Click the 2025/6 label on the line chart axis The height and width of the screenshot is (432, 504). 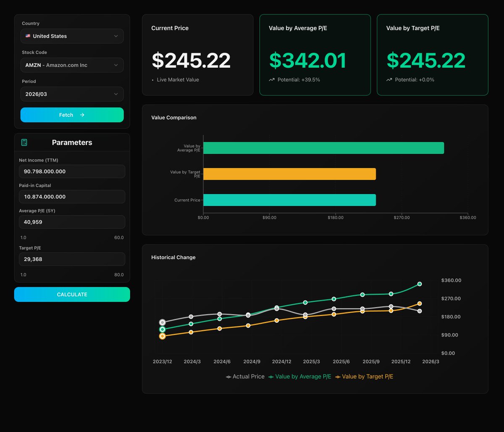point(341,361)
